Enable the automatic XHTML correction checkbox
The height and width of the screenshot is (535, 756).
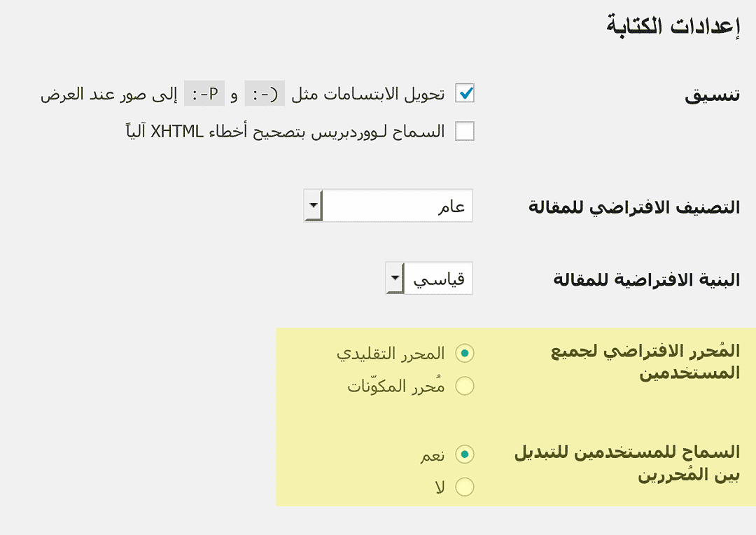click(x=465, y=131)
